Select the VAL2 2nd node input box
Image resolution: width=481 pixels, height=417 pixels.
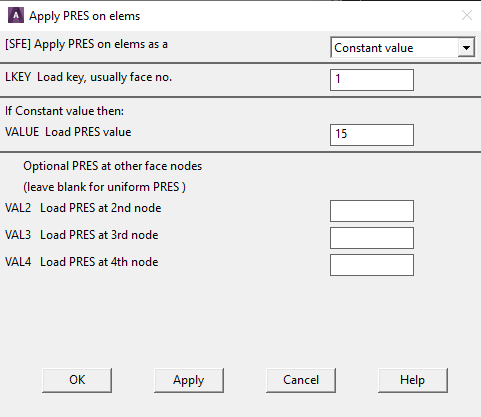click(372, 211)
